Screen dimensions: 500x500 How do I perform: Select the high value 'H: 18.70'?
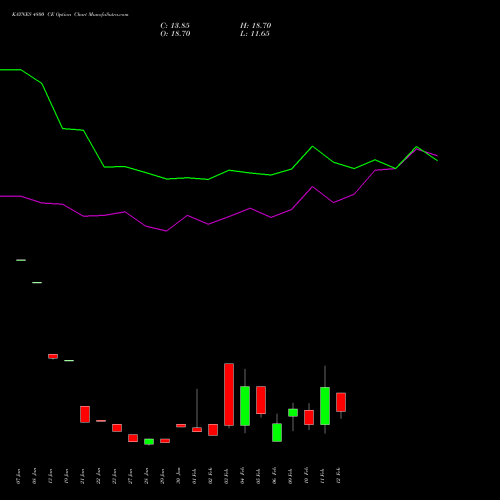click(255, 26)
